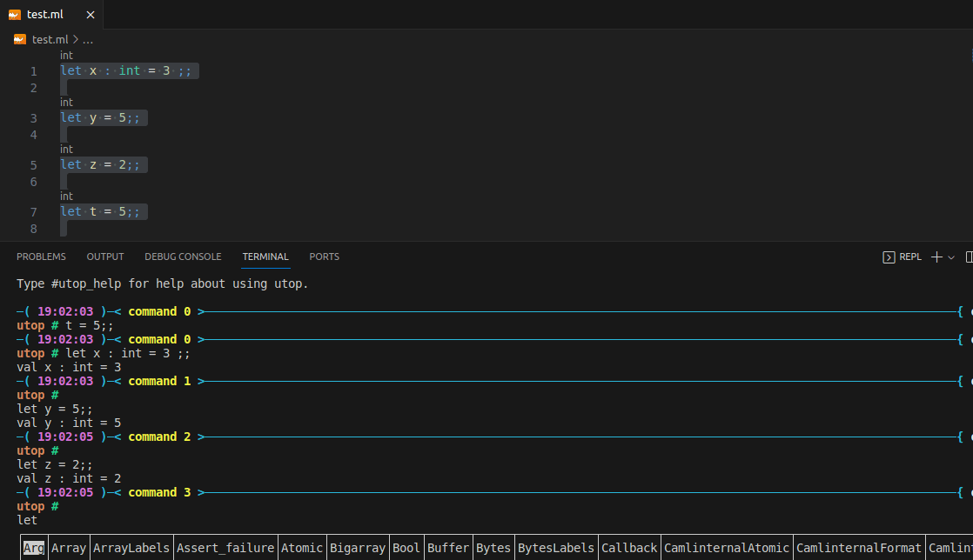Viewport: 973px width, 560px height.
Task: Click the REPL terminal icon in the panel
Action: (x=889, y=257)
